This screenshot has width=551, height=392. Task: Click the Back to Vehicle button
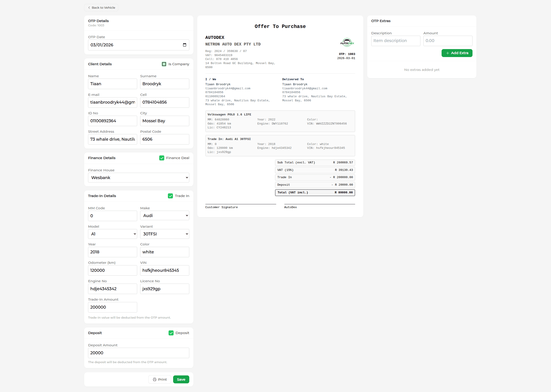[101, 7]
